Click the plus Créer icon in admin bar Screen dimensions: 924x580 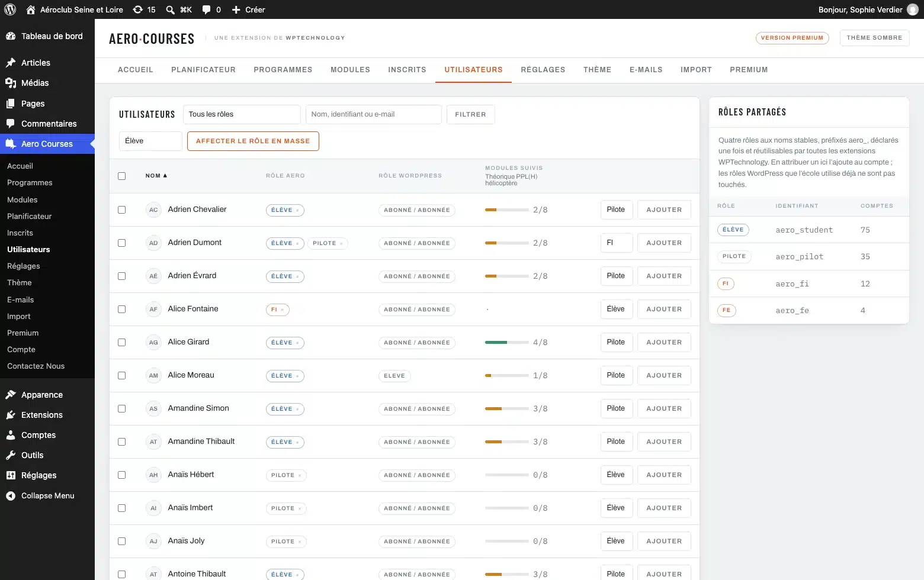pos(236,9)
